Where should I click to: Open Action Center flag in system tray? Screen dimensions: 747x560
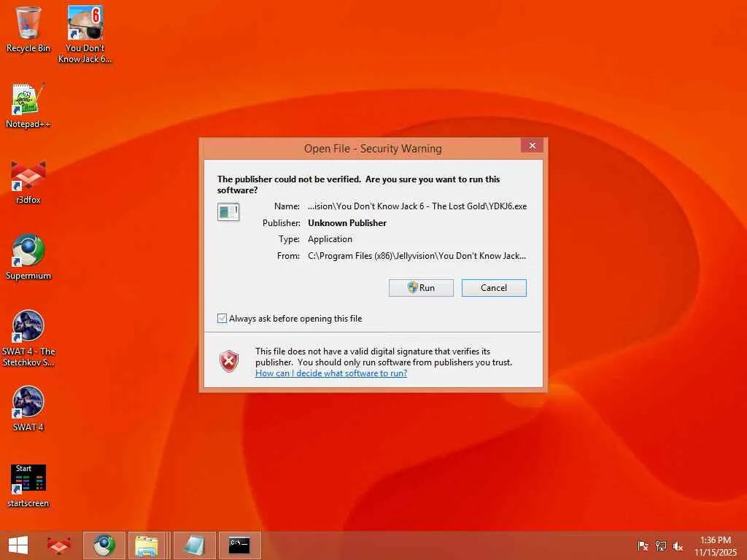pos(643,545)
